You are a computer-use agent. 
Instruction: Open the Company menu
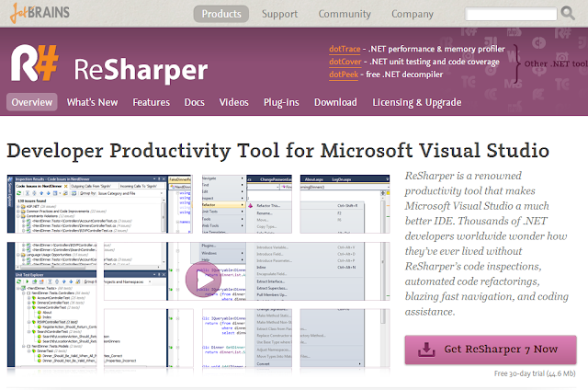[x=413, y=14]
